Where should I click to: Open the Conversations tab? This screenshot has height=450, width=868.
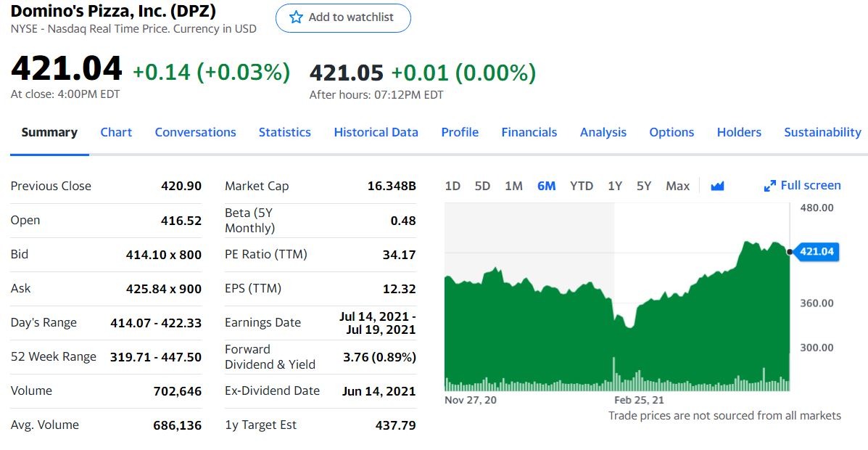point(195,132)
